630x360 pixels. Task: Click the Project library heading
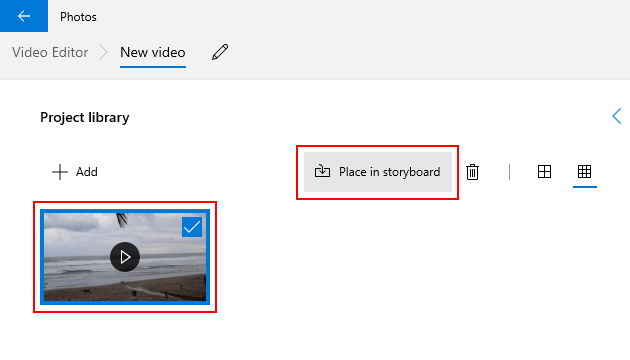coord(85,117)
